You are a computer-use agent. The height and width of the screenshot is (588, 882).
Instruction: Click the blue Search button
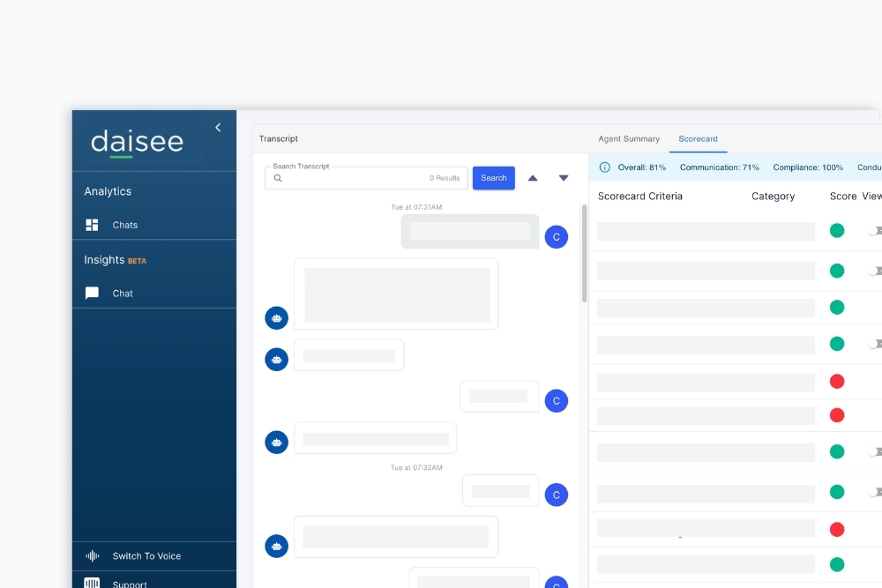494,178
